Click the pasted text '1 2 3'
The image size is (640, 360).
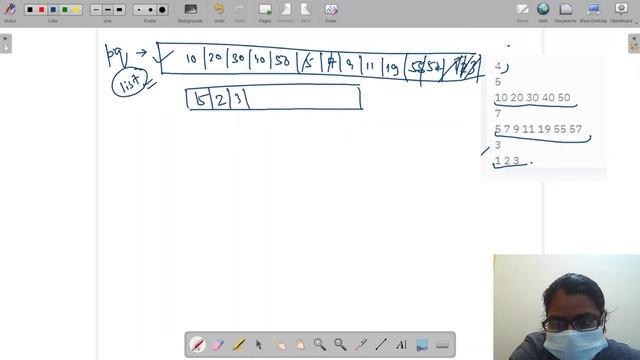(507, 160)
